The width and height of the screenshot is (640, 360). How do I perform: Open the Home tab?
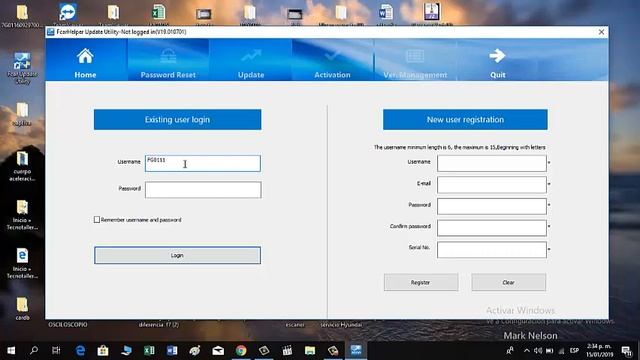tap(86, 60)
